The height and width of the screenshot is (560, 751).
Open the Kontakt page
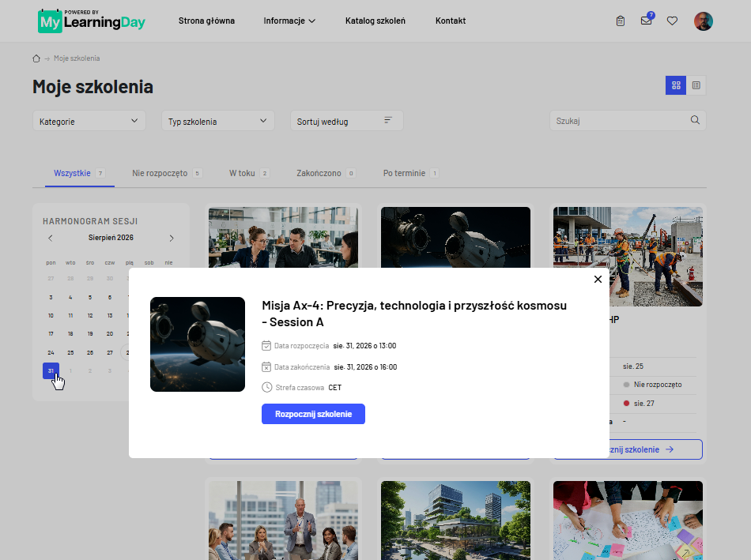[x=451, y=21]
